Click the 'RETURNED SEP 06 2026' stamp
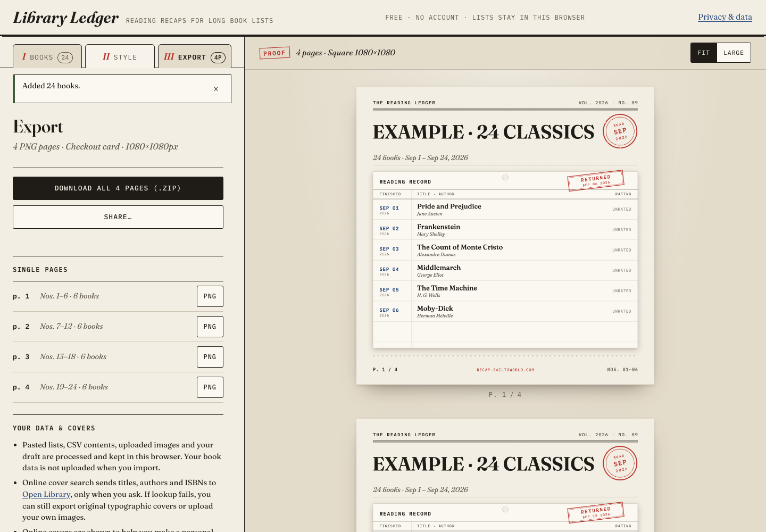 pyautogui.click(x=596, y=180)
